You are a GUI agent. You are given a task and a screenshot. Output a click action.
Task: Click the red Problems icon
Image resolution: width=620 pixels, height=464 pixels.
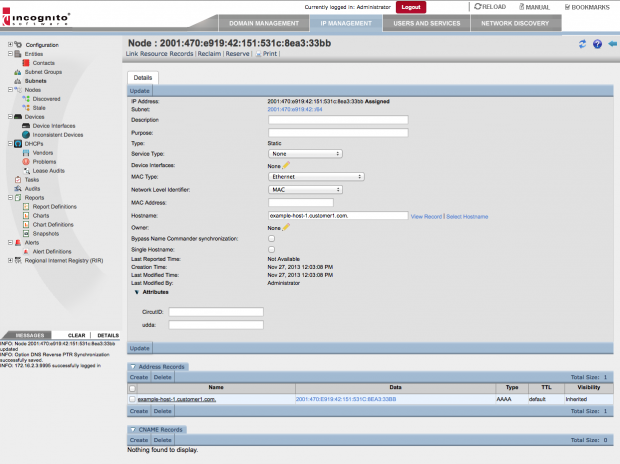26,162
